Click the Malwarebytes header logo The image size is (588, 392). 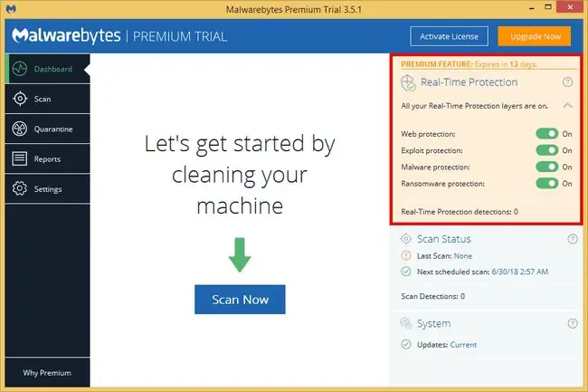[x=66, y=36]
